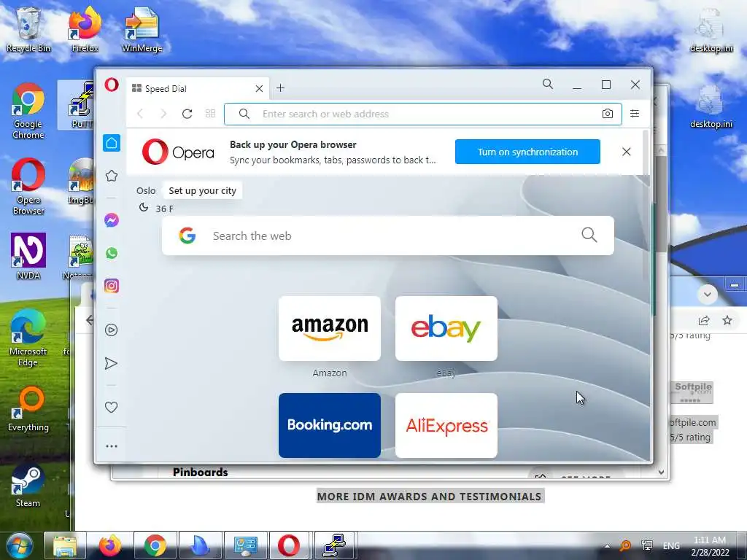Take a snapshot using camera icon
Screen dimensions: 747x560
coord(608,114)
